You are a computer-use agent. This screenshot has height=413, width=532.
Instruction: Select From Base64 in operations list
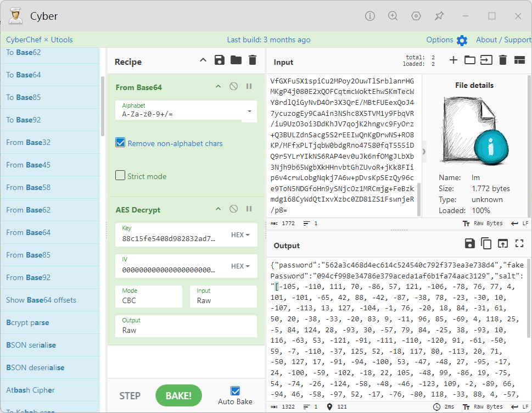pos(50,232)
